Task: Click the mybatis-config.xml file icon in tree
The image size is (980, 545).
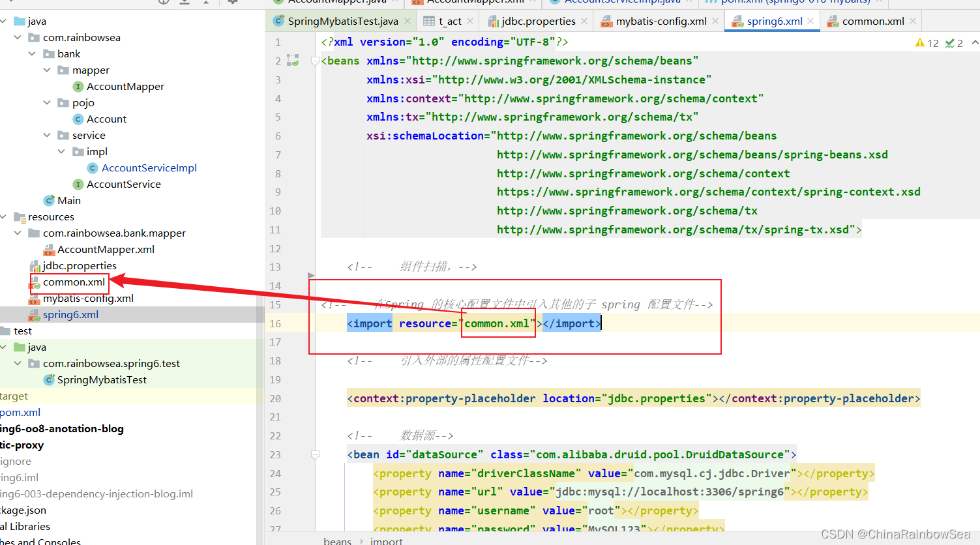Action: 35,299
